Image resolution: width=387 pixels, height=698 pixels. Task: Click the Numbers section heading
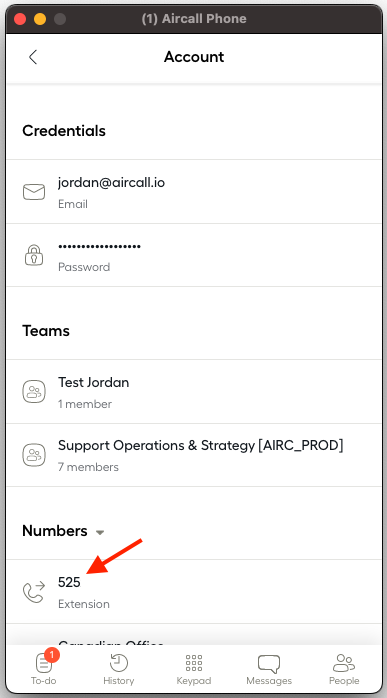55,531
